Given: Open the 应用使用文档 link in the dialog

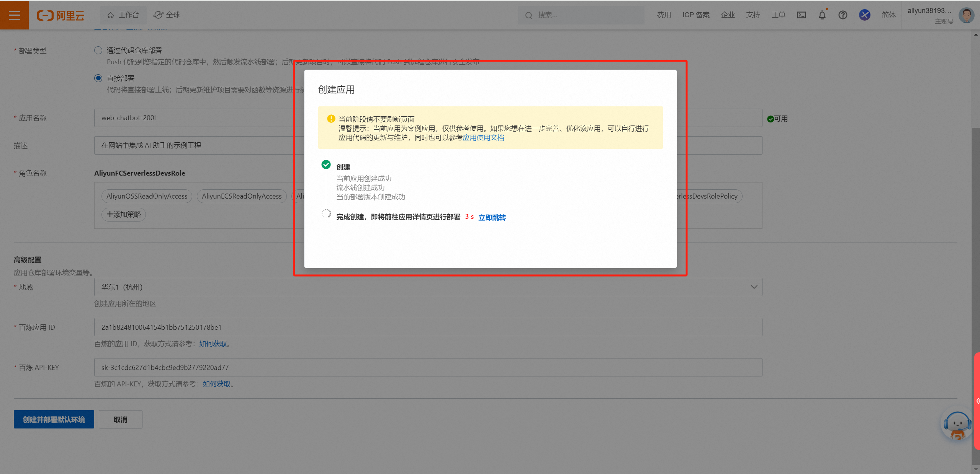Looking at the screenshot, I should click(483, 138).
